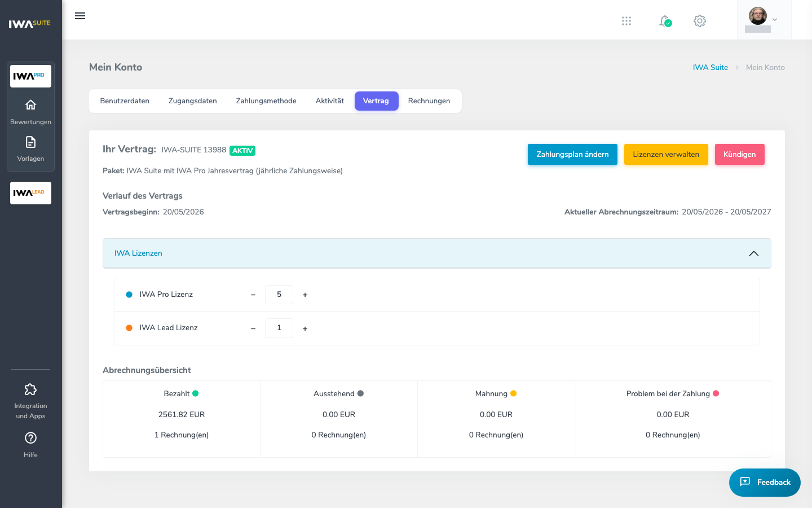812x508 pixels.
Task: Click the orange IWA Lead Lizenz dot
Action: (129, 328)
